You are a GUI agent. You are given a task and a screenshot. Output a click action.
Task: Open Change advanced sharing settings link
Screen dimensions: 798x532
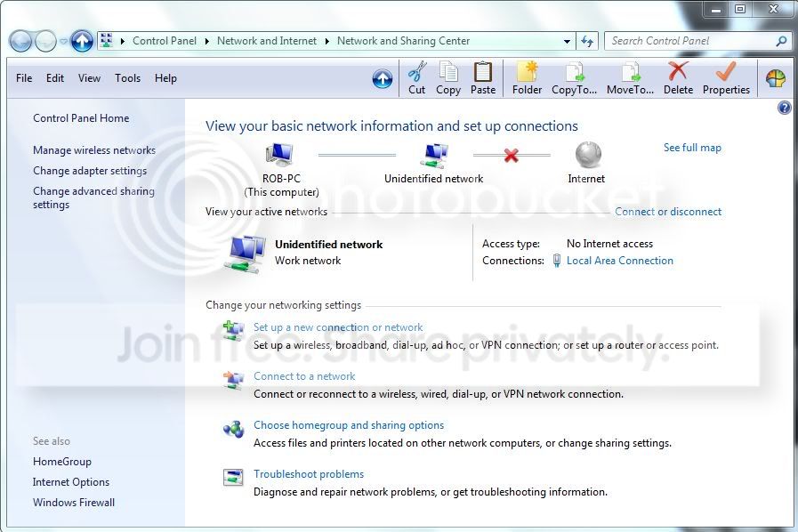[93, 197]
